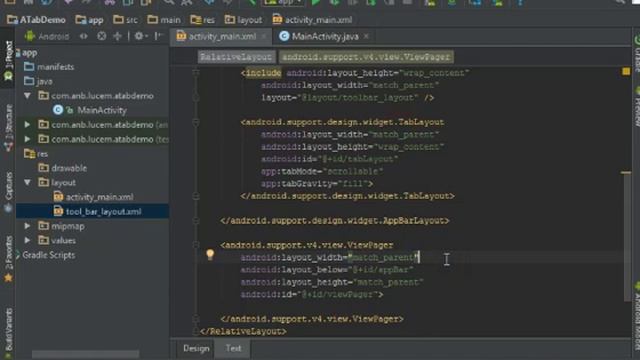Screen dimensions: 640x360
Task: Click main in navigation breadcrumb
Action: click(x=164, y=20)
